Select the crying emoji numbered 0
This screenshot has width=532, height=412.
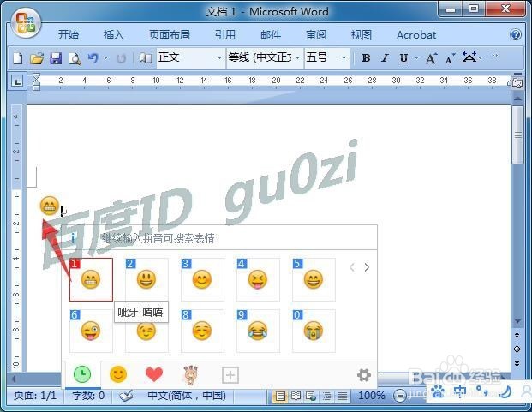coord(314,331)
